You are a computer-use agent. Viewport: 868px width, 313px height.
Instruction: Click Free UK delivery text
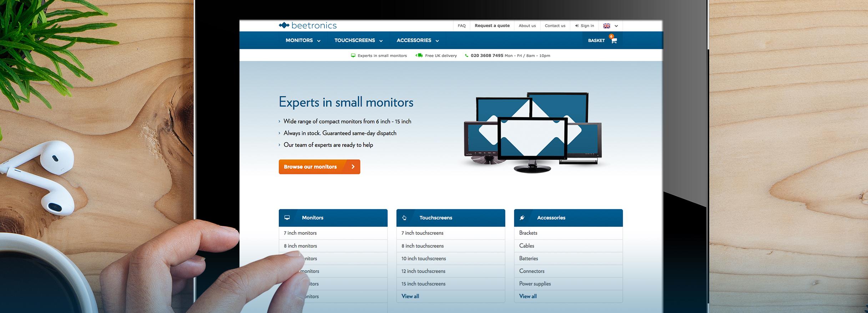tap(441, 56)
